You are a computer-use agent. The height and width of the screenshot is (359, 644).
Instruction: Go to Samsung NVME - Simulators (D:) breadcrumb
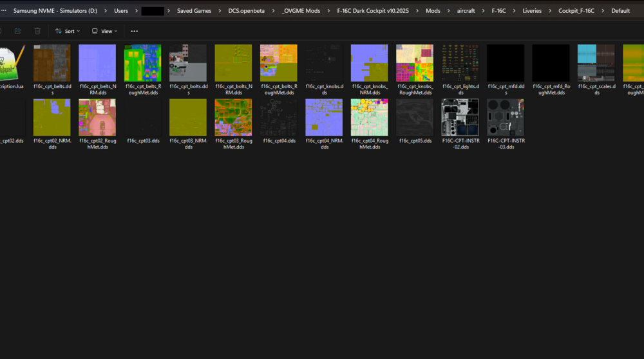(55, 11)
